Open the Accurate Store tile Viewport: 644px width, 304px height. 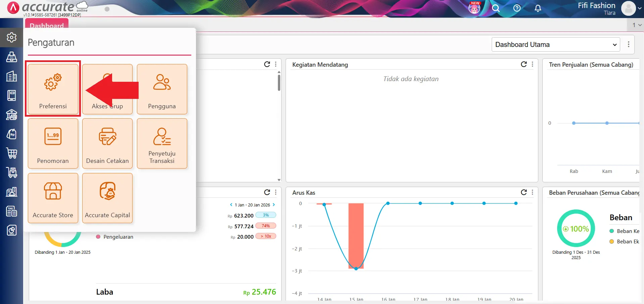pos(53,198)
